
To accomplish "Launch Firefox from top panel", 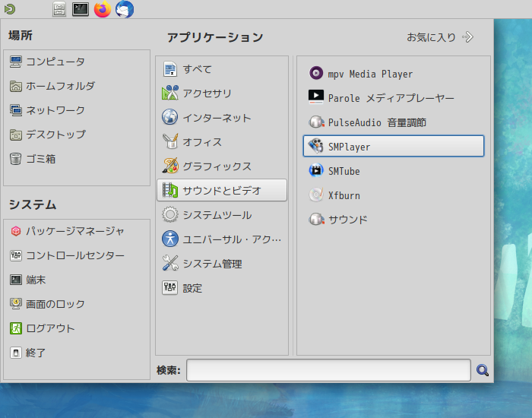I will pos(103,9).
